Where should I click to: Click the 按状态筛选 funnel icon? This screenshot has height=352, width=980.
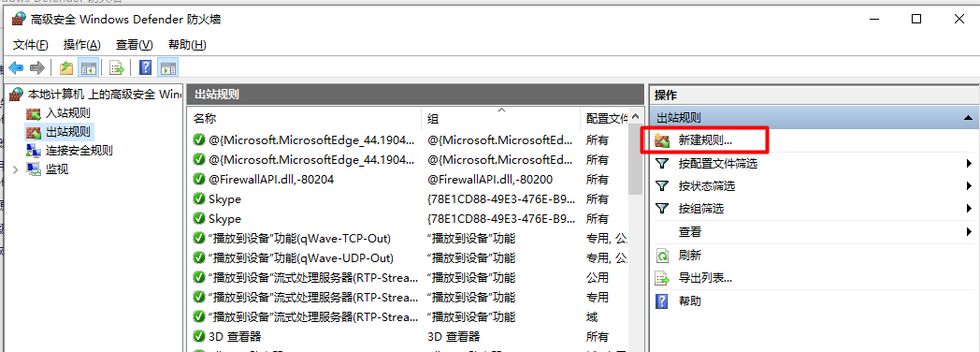(662, 185)
